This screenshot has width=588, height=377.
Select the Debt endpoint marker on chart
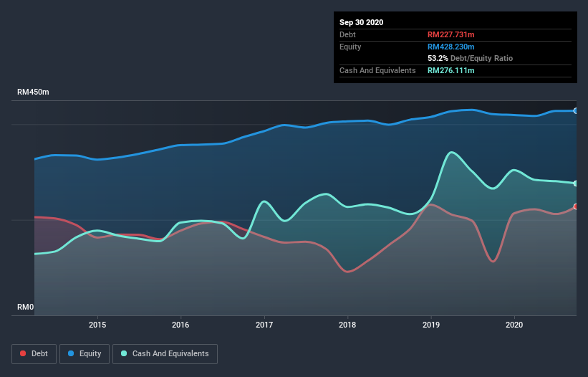click(576, 206)
